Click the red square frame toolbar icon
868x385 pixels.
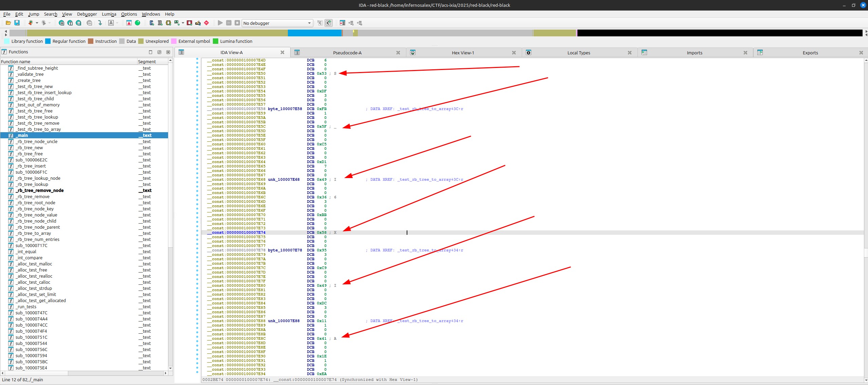tap(189, 23)
